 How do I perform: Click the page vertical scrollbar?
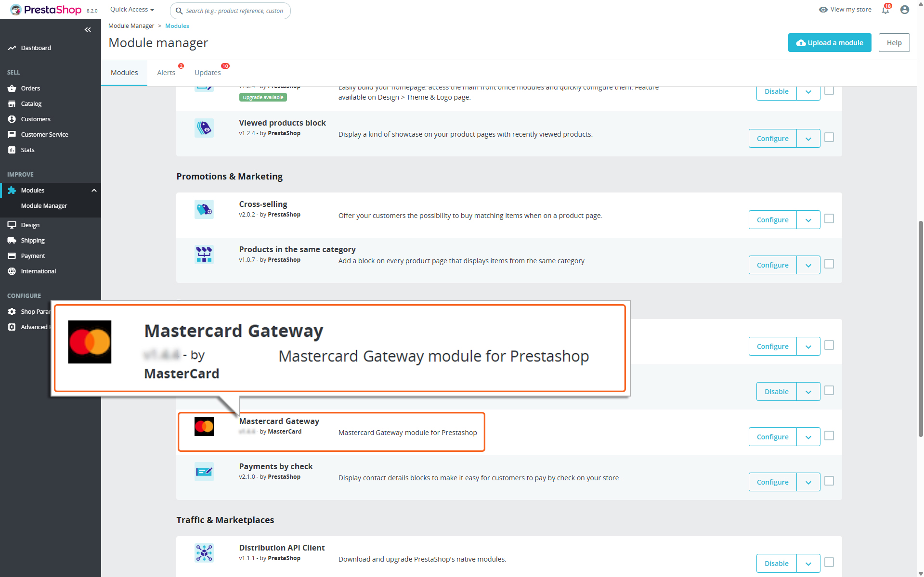click(x=920, y=327)
